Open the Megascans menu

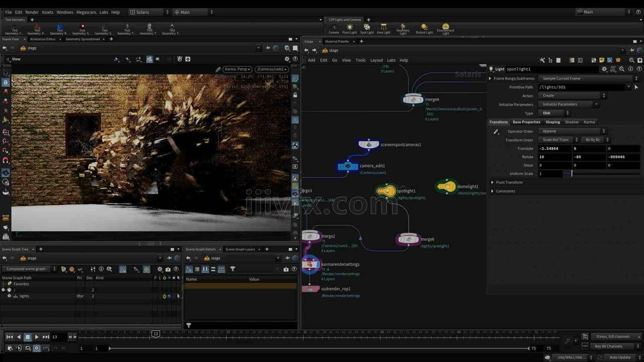tap(86, 12)
